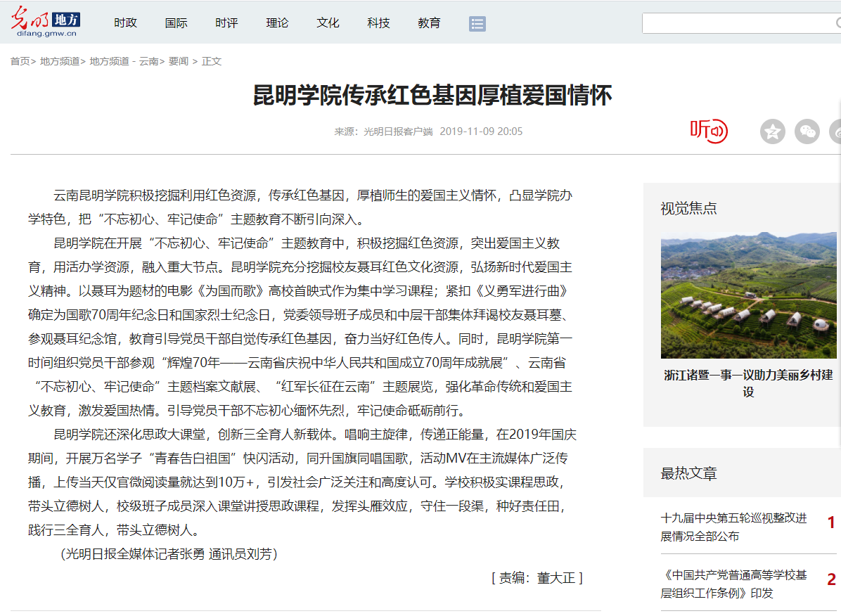The width and height of the screenshot is (841, 616).
Task: Click the search magnifier icon
Action: pos(837,24)
